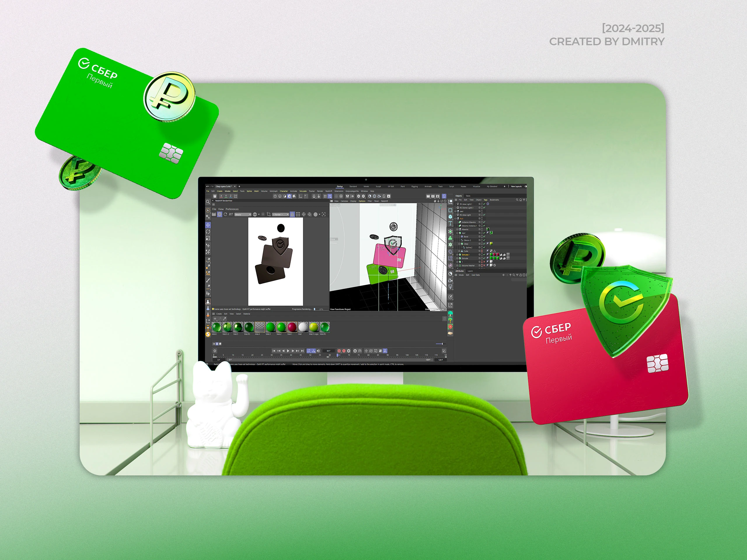The width and height of the screenshot is (747, 560).
Task: Click the Cube primitive icon
Action: coord(450,216)
